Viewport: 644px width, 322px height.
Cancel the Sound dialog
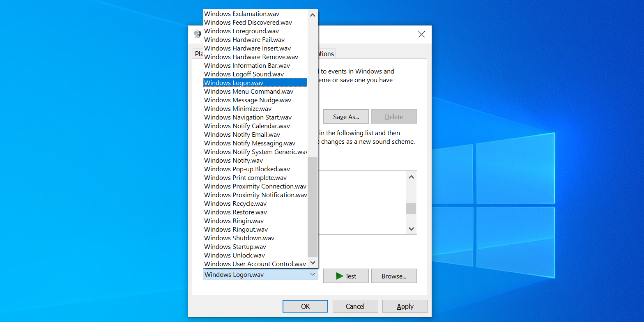tap(355, 306)
